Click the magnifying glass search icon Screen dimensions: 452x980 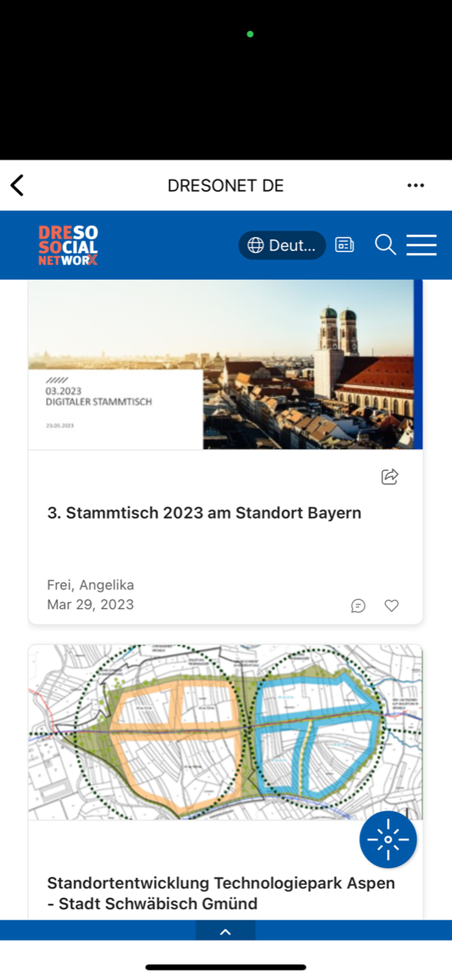pyautogui.click(x=385, y=245)
